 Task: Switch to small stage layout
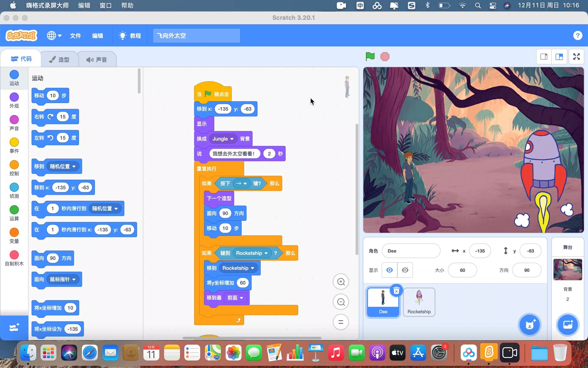(544, 57)
